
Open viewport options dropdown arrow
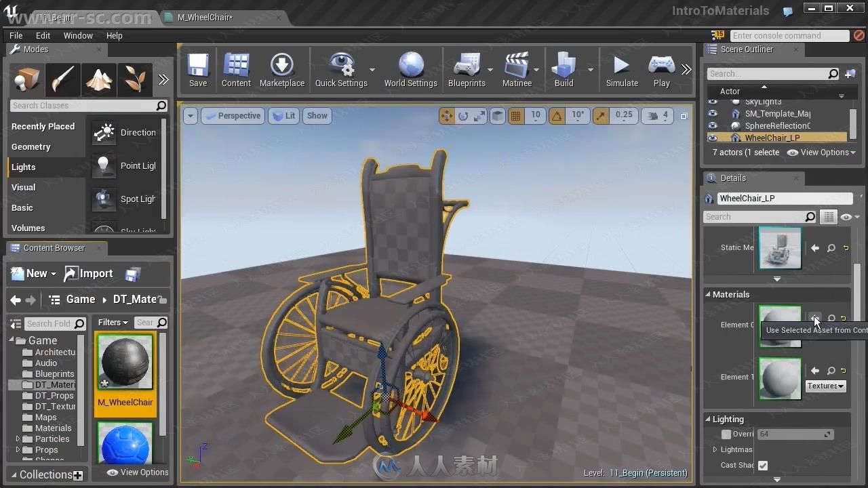(x=191, y=116)
